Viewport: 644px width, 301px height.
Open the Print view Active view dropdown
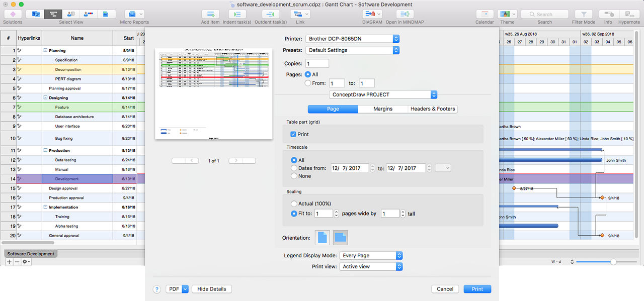[371, 267]
